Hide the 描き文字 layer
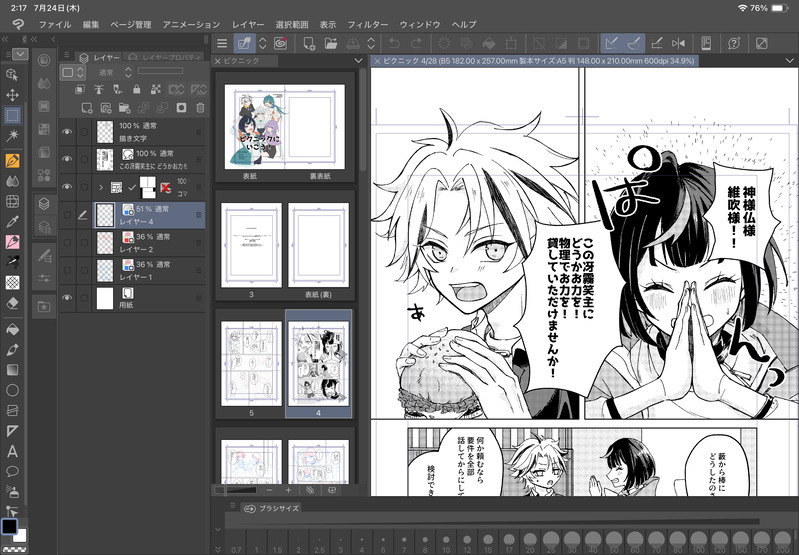Image resolution: width=799 pixels, height=555 pixels. (67, 131)
